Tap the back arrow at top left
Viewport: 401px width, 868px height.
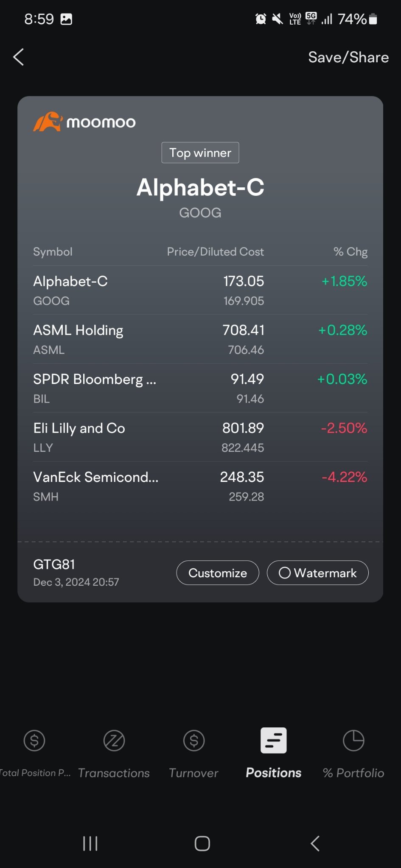tap(18, 57)
